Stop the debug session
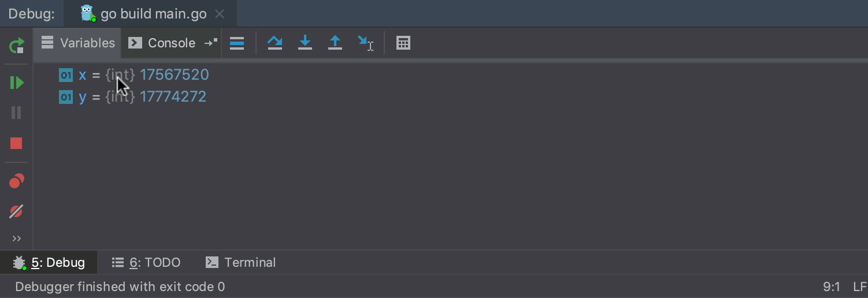Image resolution: width=868 pixels, height=298 pixels. click(16, 143)
